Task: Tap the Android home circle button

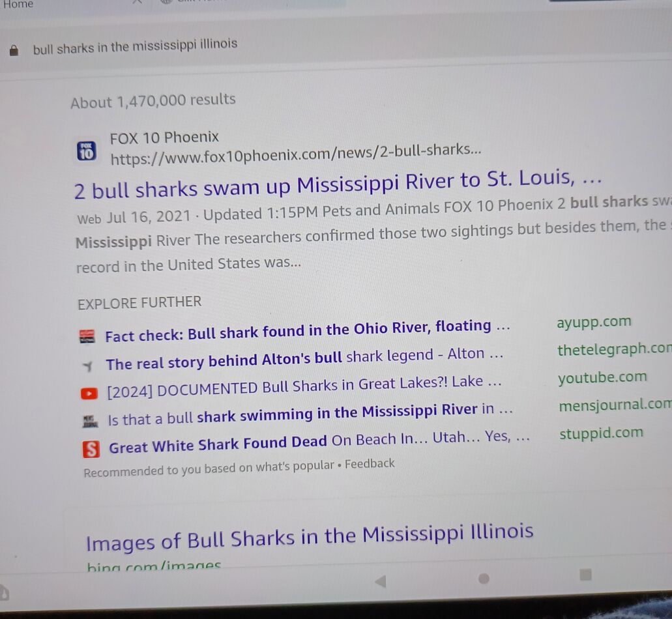Action: (x=484, y=579)
